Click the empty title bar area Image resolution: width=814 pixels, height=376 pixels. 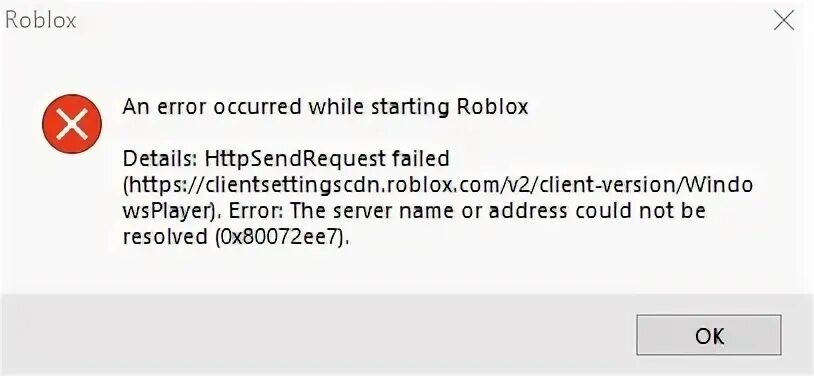coord(415,21)
